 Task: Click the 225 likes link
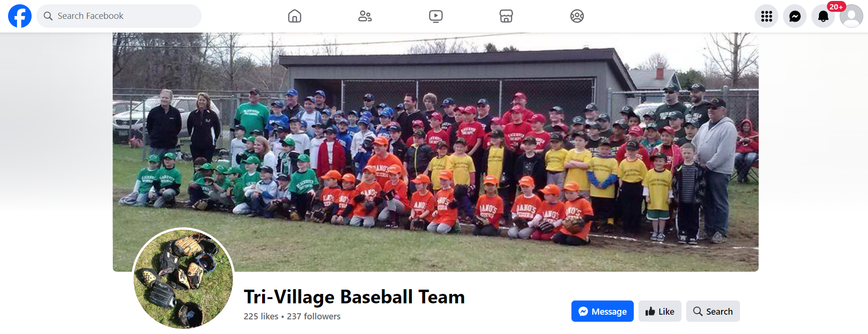click(261, 317)
